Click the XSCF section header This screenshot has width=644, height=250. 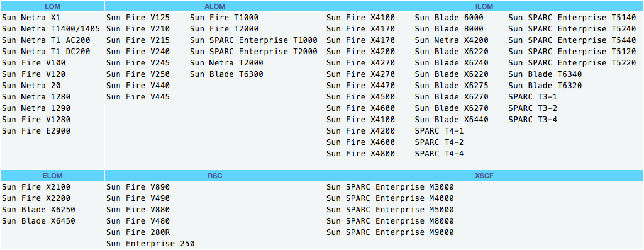484,176
